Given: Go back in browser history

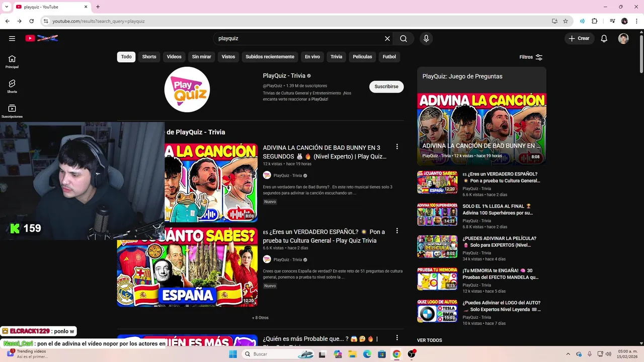Looking at the screenshot, I should click(x=7, y=21).
